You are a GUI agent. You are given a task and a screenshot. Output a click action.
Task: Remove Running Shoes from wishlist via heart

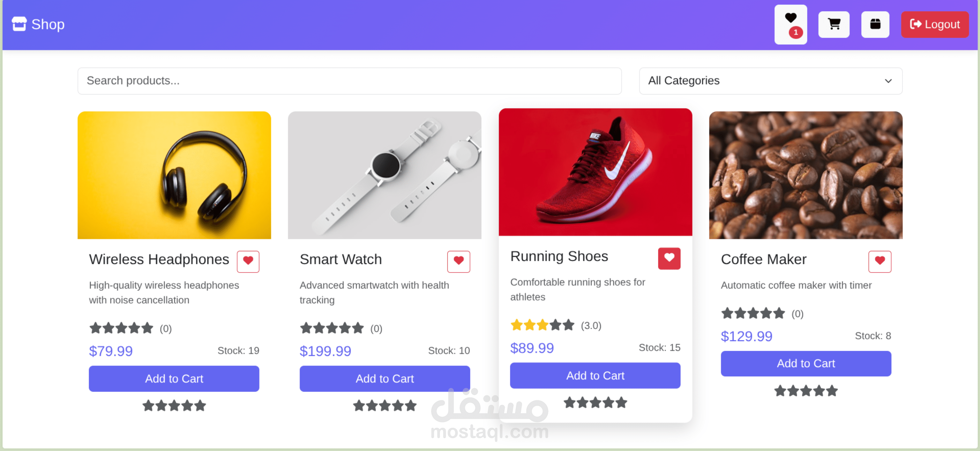click(669, 258)
